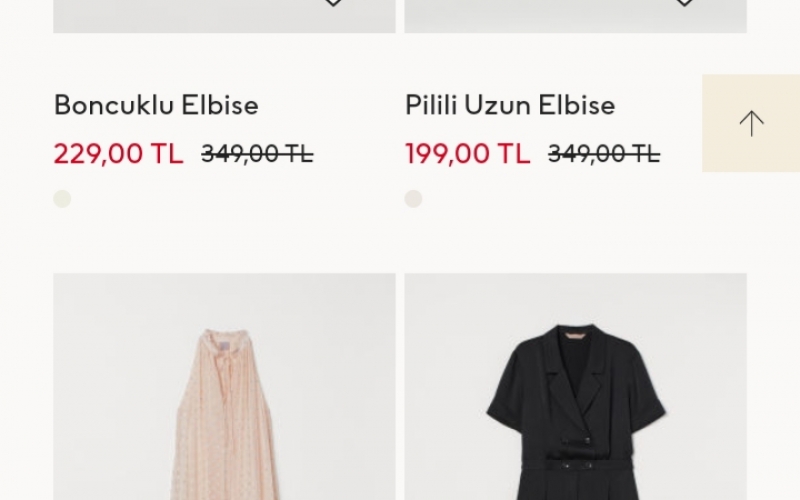This screenshot has width=800, height=500.
Task: Favorite the Pilili Uzun Elbise heart icon
Action: point(684,3)
